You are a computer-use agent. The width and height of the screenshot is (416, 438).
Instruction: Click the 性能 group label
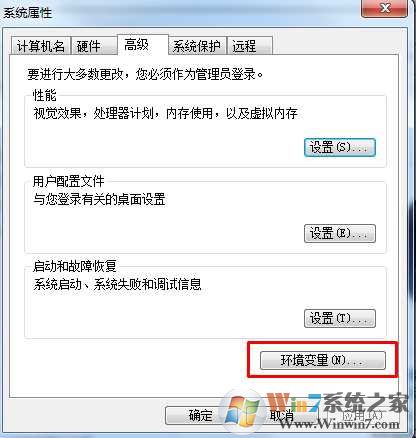click(x=45, y=95)
